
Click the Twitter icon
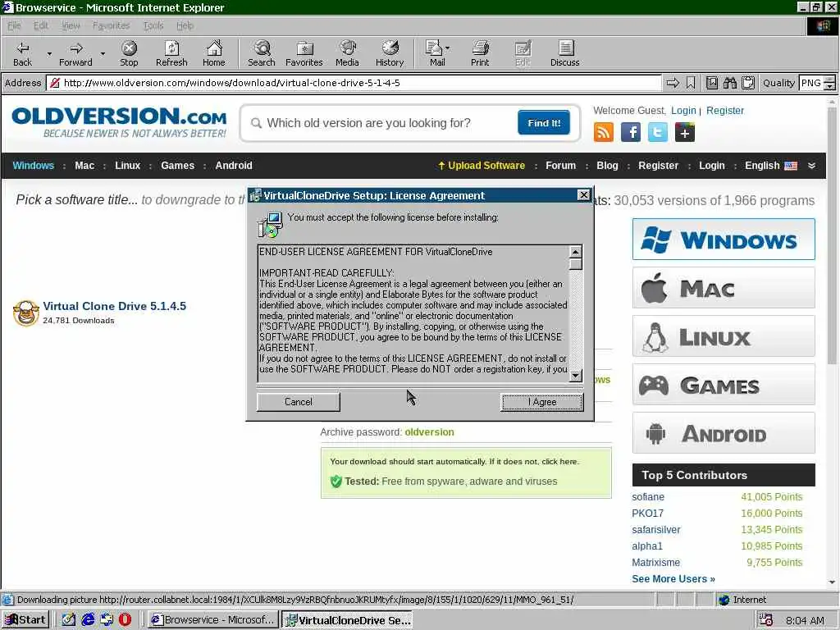coord(657,132)
